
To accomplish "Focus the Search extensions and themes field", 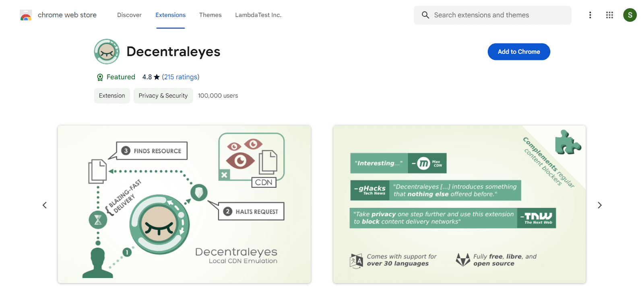I will click(x=492, y=15).
